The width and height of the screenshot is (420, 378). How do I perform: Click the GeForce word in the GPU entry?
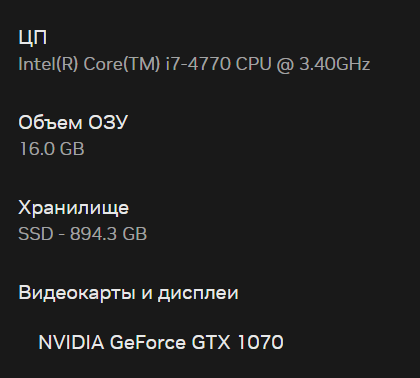[x=147, y=342]
